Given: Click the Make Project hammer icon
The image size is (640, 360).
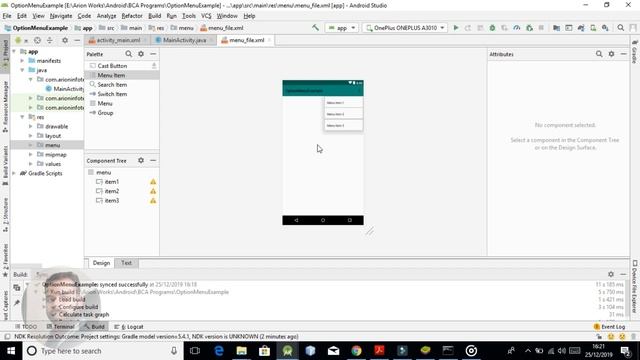Looking at the screenshot, I should pyautogui.click(x=316, y=28).
